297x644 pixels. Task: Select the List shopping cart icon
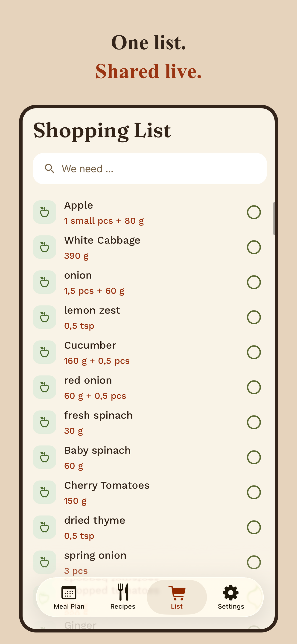177,593
